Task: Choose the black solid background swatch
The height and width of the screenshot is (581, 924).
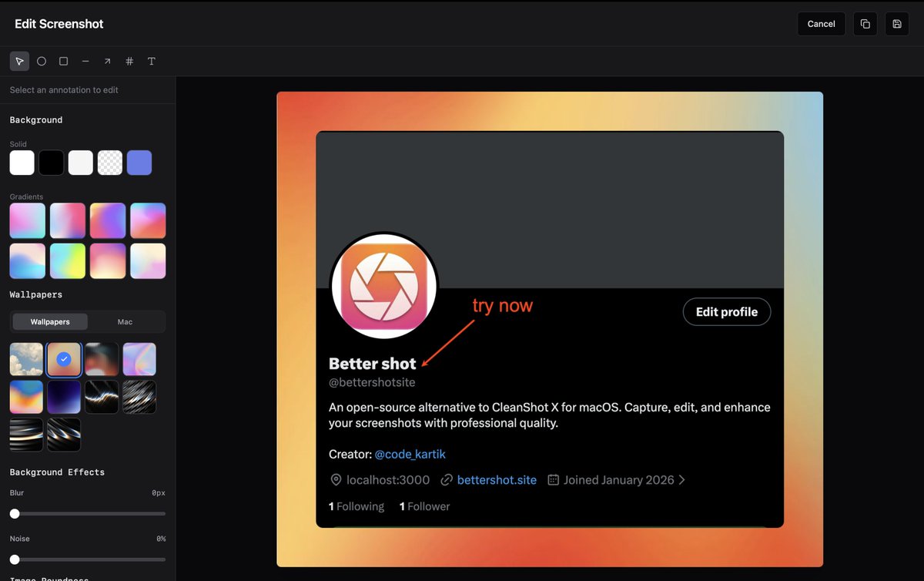Action: click(x=52, y=163)
